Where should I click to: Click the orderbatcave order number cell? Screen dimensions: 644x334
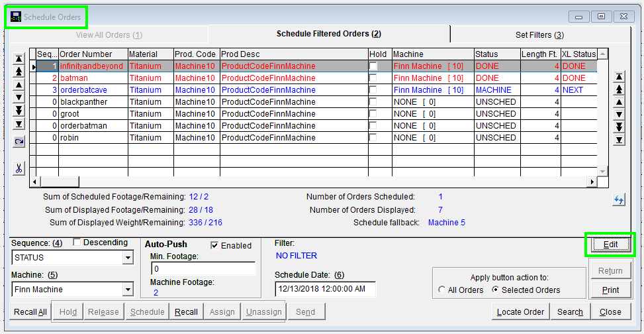(x=93, y=90)
